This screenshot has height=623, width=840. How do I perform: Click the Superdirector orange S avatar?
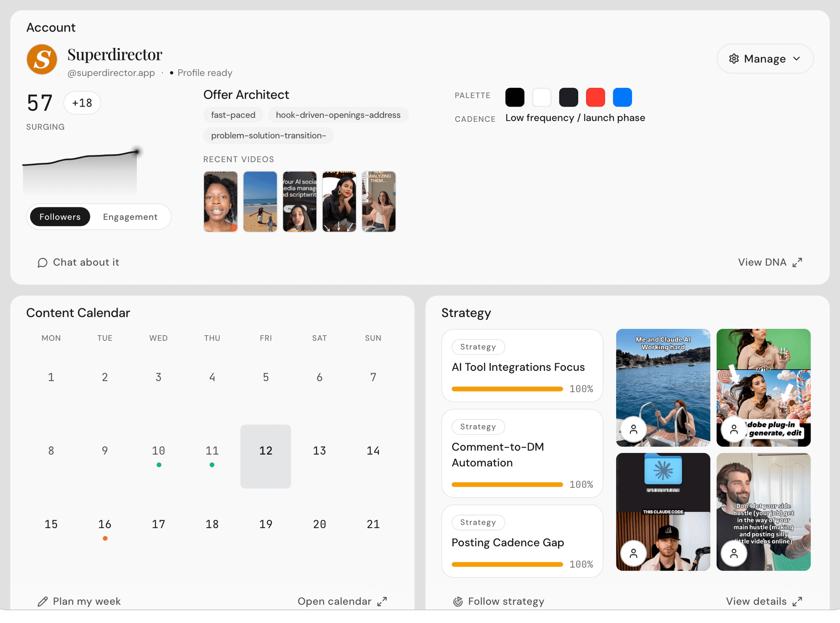[42, 59]
